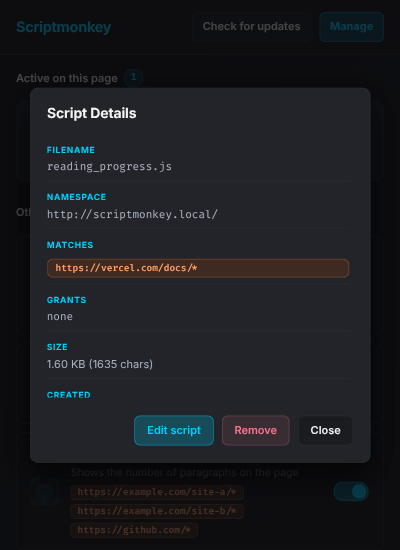This screenshot has height=550, width=400.
Task: Click the grants value 'none'
Action: click(x=60, y=316)
